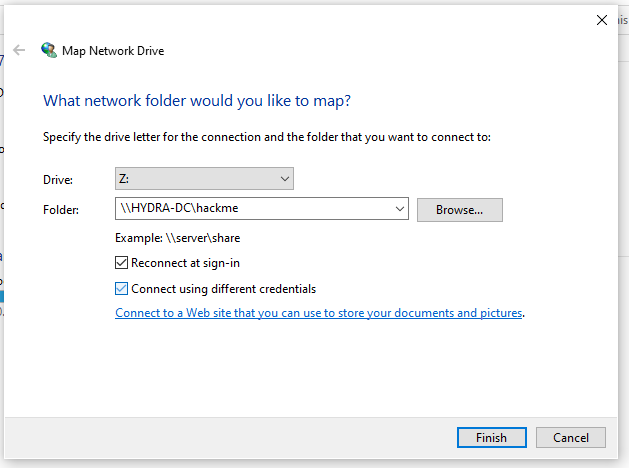Uncheck the Reconnect at sign-in checkbox

coord(121,263)
